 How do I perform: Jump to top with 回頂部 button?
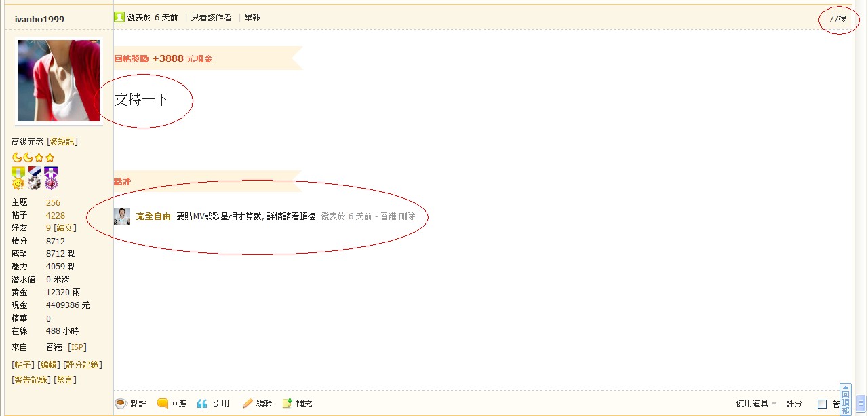pos(845,400)
